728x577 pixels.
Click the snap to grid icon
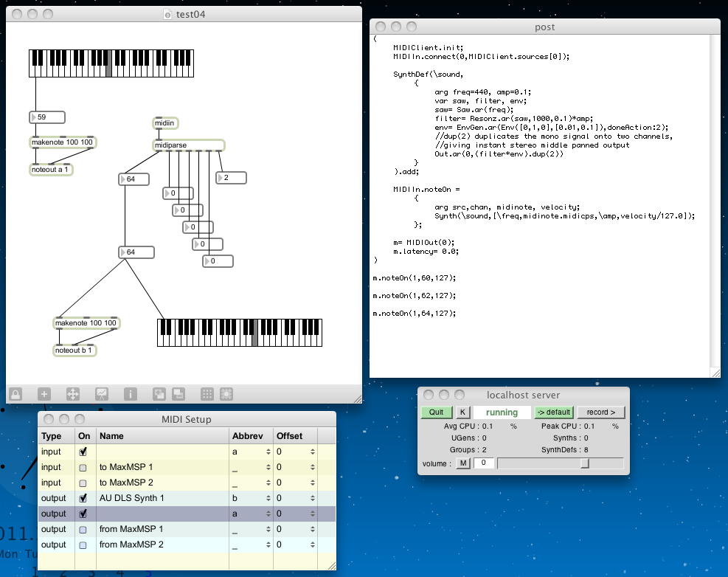226,394
